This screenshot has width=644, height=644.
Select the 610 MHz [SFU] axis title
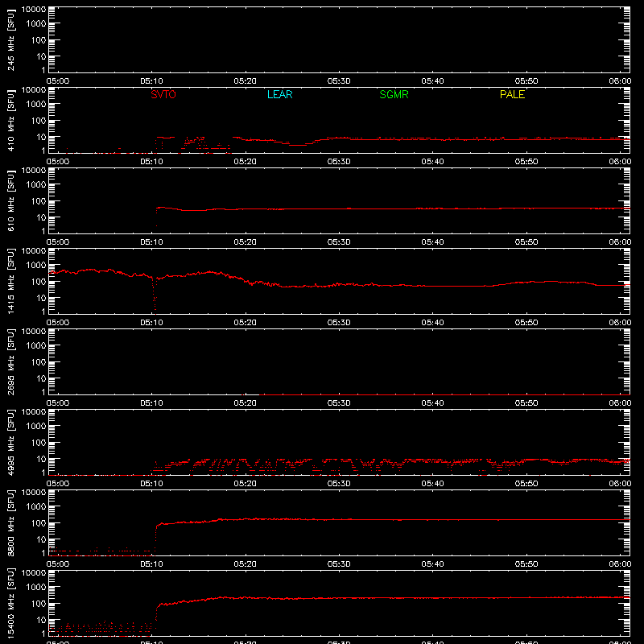(x=10, y=200)
